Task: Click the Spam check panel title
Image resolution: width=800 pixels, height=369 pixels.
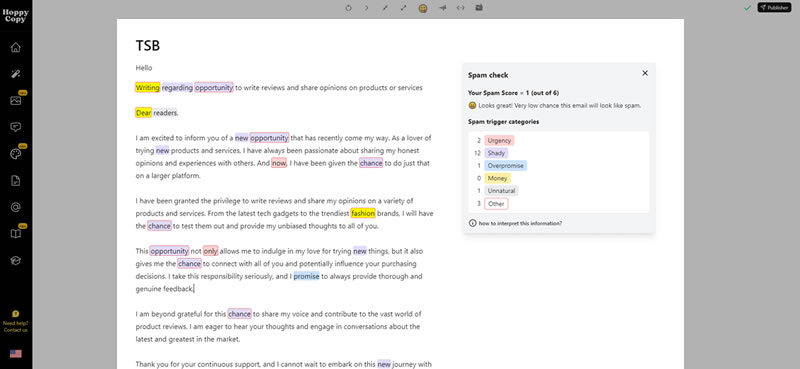Action: [x=488, y=75]
